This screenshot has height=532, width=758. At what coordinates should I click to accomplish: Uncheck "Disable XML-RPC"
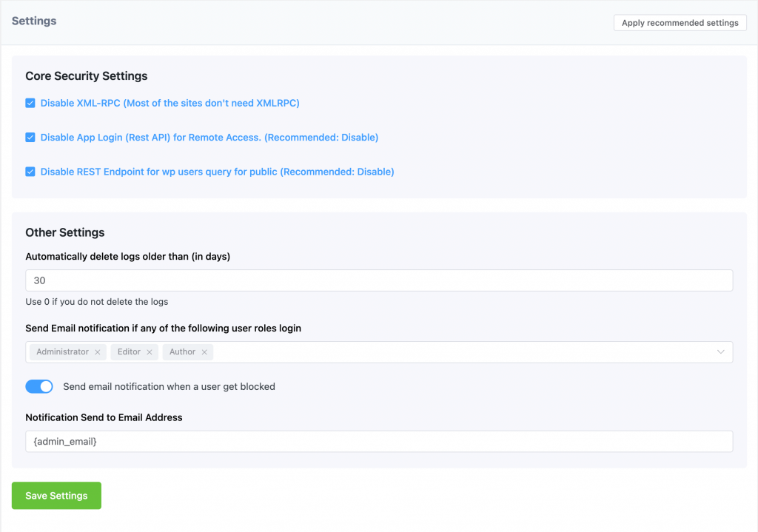pyautogui.click(x=30, y=103)
